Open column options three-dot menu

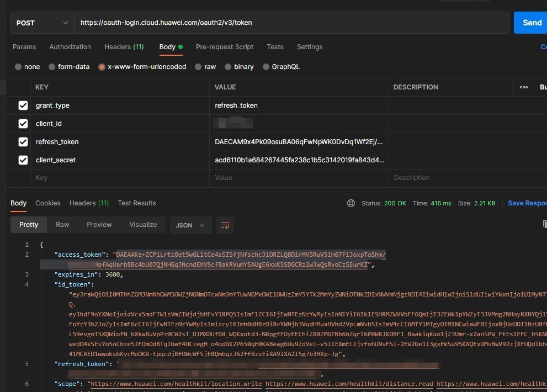524,87
